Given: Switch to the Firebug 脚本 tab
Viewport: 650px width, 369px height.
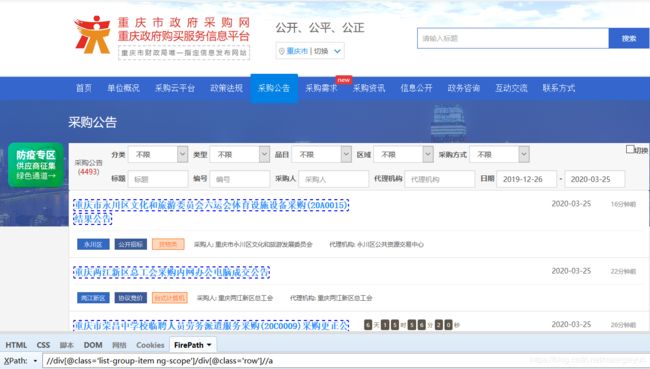Looking at the screenshot, I should coord(66,345).
